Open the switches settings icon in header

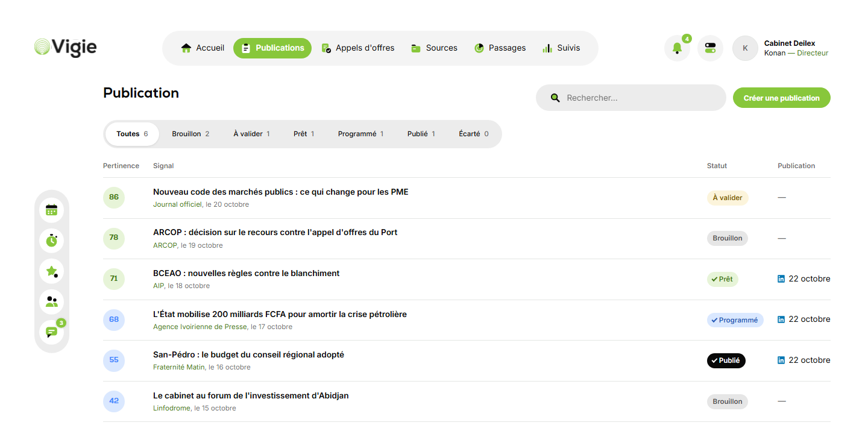coord(710,48)
